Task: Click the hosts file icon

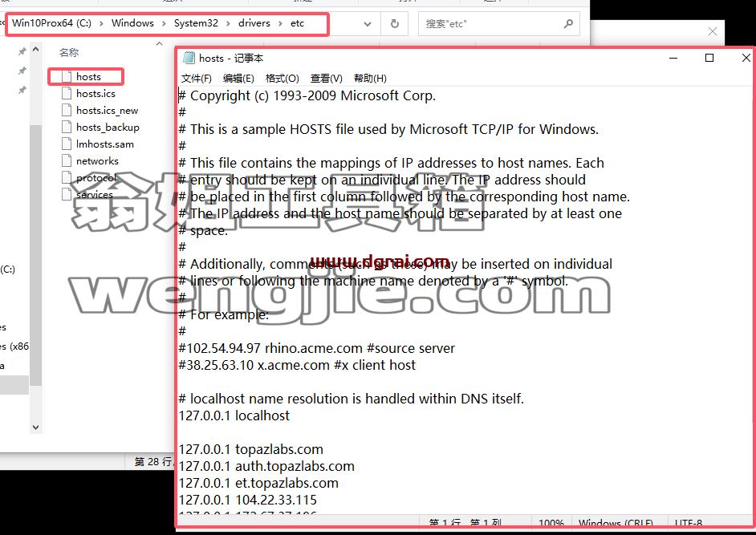Action: (67, 77)
